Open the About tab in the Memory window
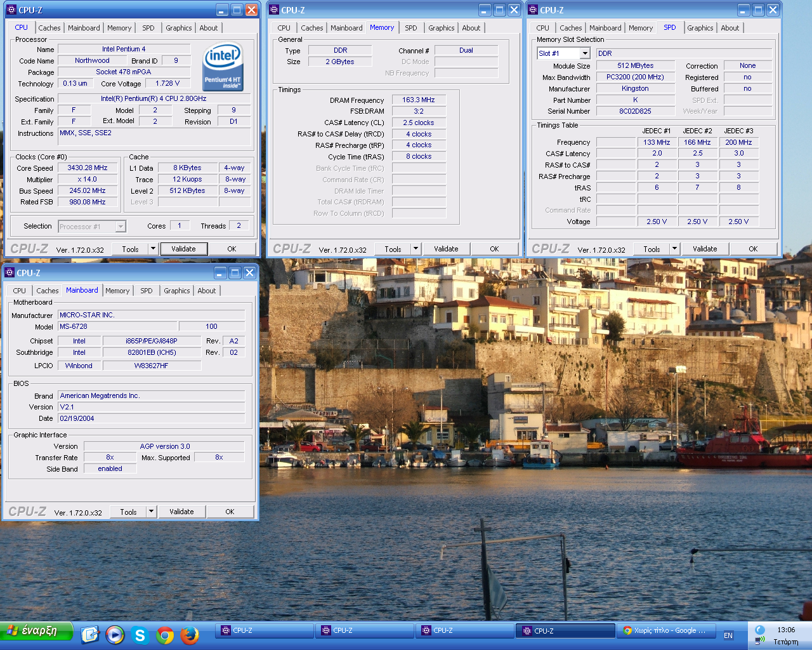 [471, 28]
